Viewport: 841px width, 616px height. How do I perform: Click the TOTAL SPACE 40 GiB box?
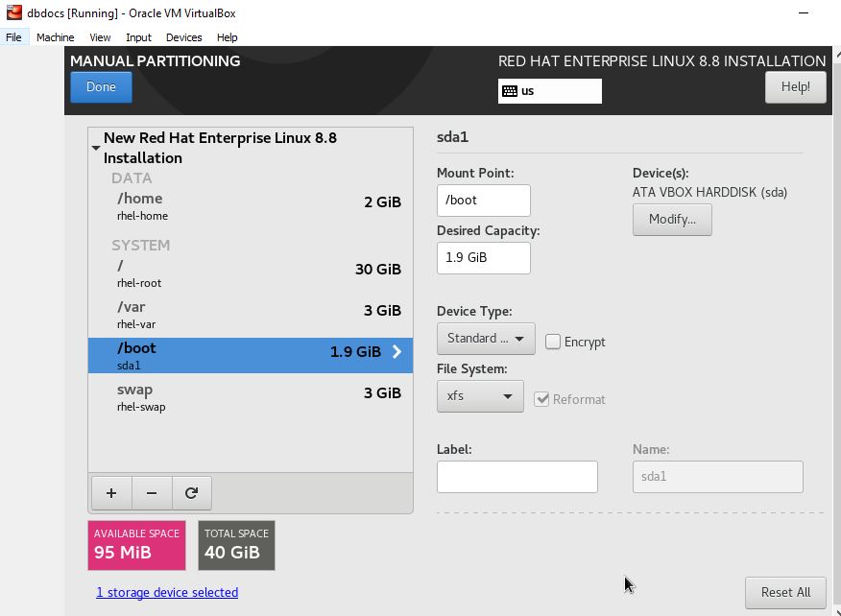(236, 545)
